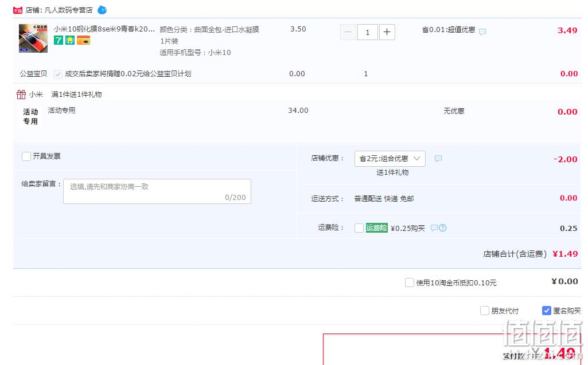Open the 小米10钢化膜 product thumbnail

tap(33, 38)
